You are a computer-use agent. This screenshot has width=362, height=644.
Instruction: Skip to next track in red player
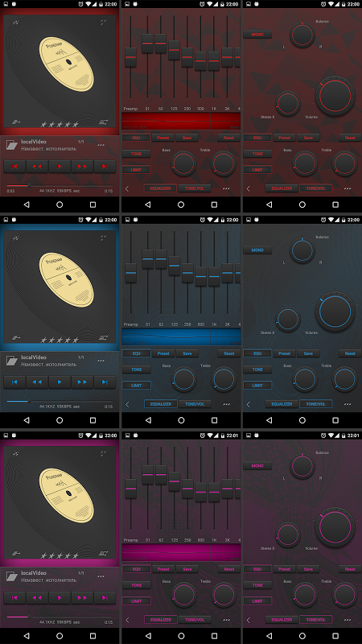click(105, 167)
